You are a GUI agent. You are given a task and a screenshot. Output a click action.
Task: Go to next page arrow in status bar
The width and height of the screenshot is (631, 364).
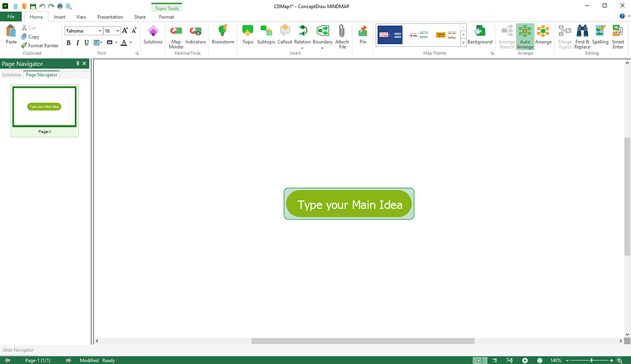[x=68, y=360]
